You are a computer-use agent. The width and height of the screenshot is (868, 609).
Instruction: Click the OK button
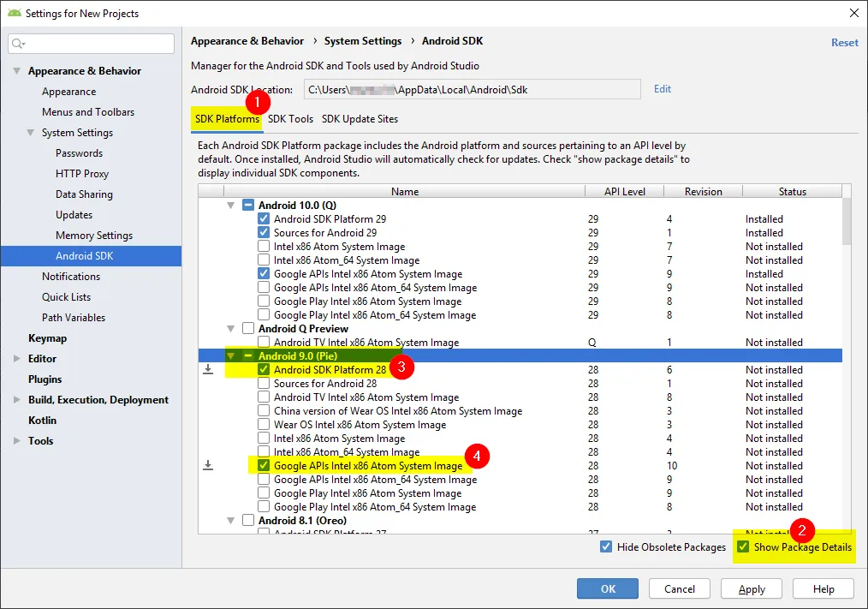608,588
